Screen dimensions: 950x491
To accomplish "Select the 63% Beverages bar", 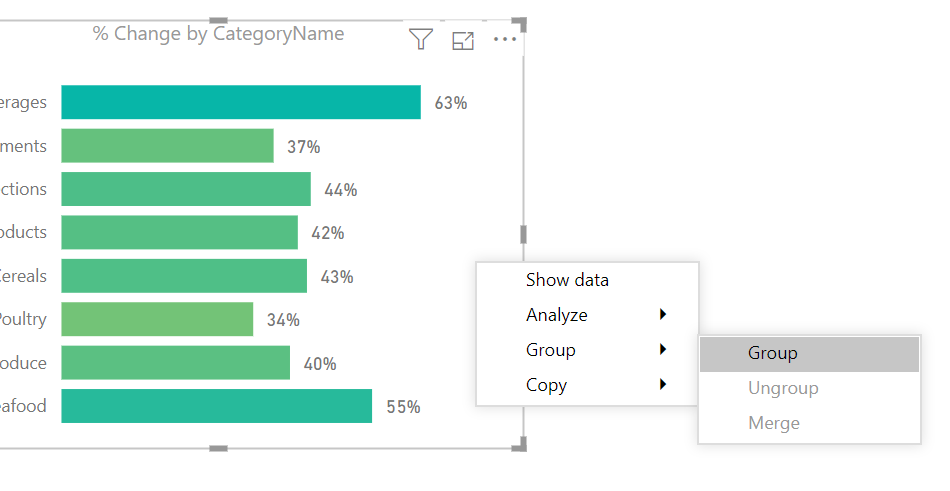I will [241, 102].
